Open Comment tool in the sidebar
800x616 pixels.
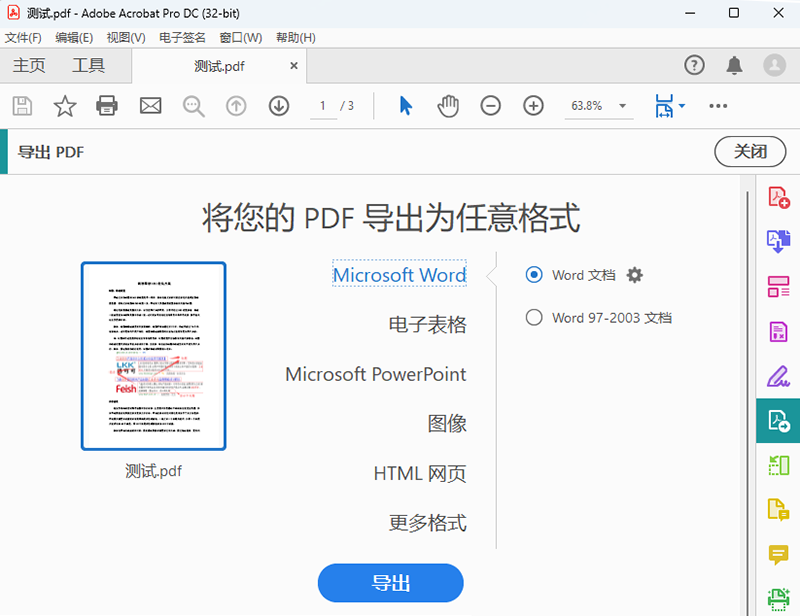779,554
